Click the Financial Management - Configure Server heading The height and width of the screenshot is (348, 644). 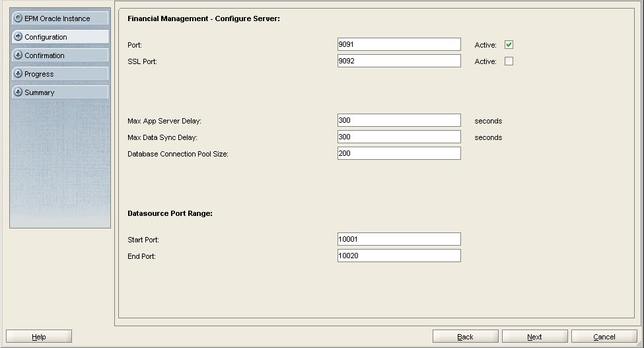[x=203, y=18]
